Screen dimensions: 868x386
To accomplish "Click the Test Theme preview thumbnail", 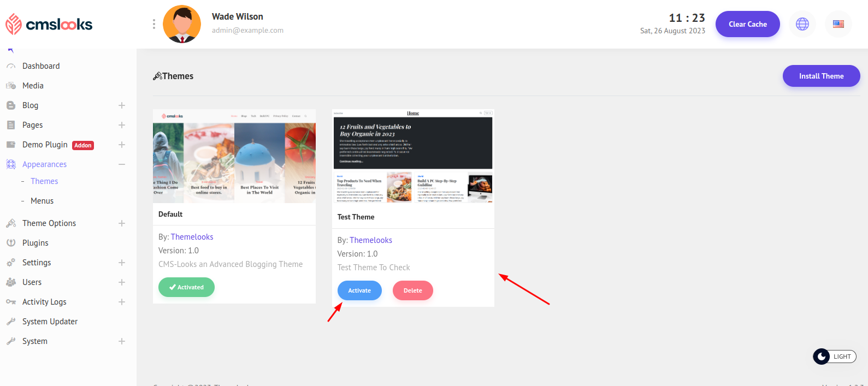I will 413,157.
